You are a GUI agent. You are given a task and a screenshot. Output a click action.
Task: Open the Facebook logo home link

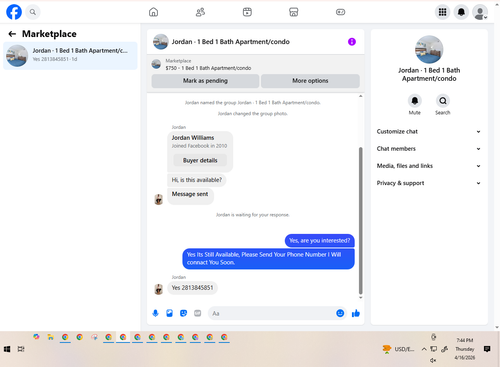pyautogui.click(x=14, y=12)
